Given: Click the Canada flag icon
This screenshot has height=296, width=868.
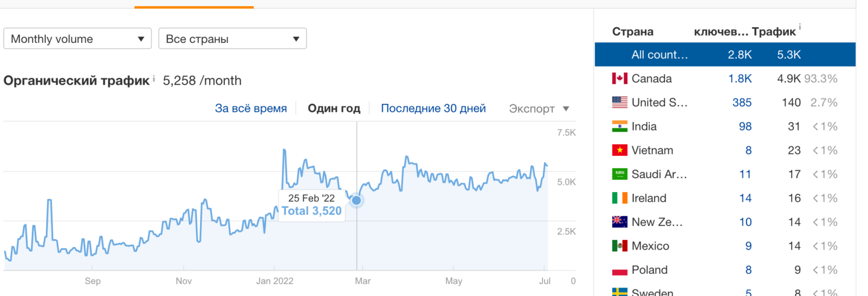Looking at the screenshot, I should click(x=619, y=79).
